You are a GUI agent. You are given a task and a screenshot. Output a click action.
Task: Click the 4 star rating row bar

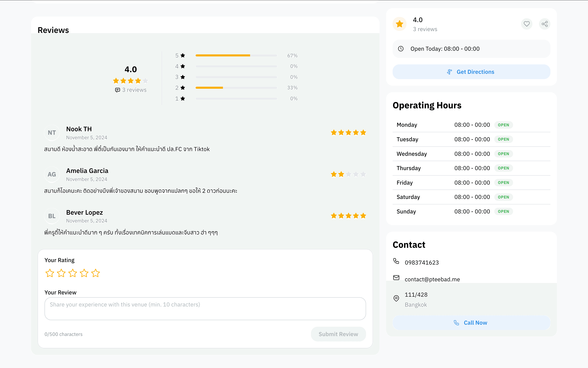236,66
